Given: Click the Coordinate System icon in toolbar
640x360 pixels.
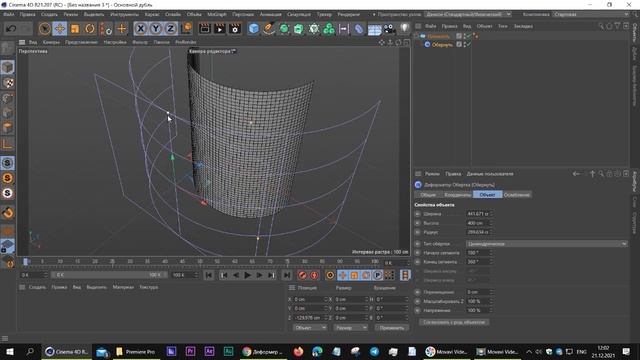Looking at the screenshot, I should pos(187,29).
